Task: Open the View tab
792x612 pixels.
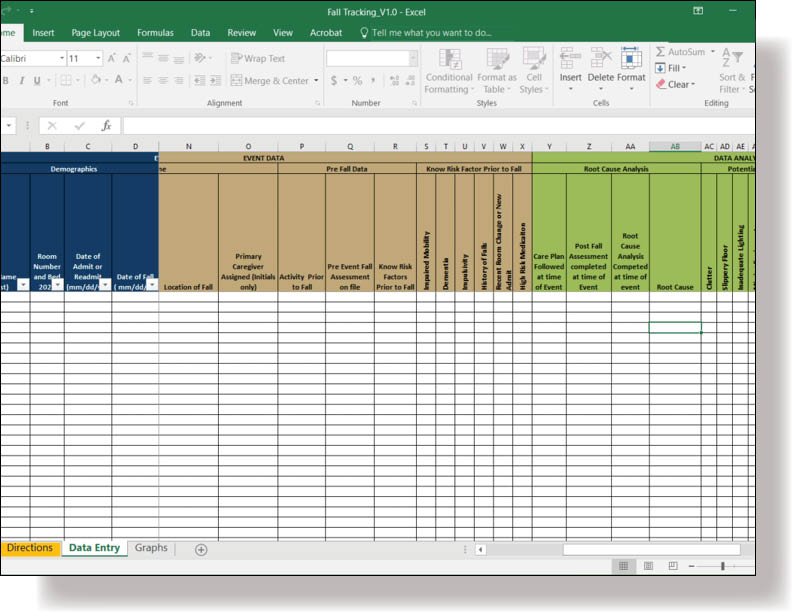Action: pos(283,33)
